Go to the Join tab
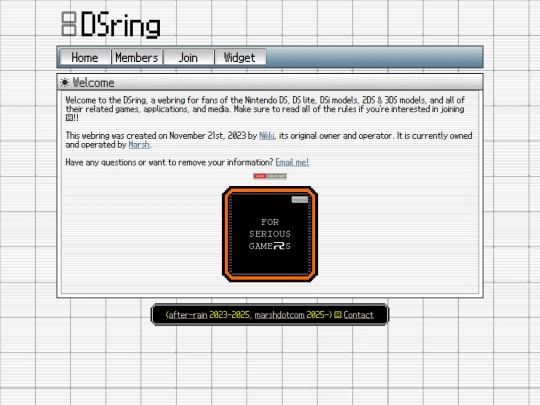 [x=188, y=57]
